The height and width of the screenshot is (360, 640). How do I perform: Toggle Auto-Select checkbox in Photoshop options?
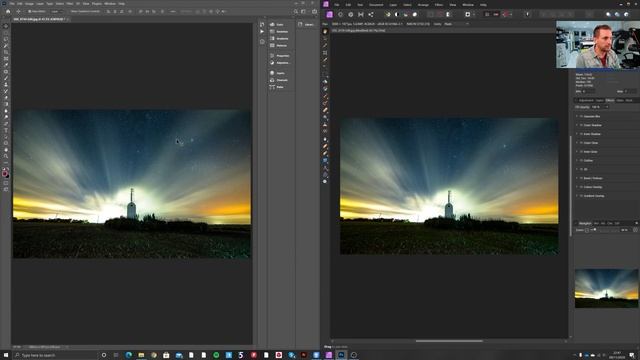[30, 11]
